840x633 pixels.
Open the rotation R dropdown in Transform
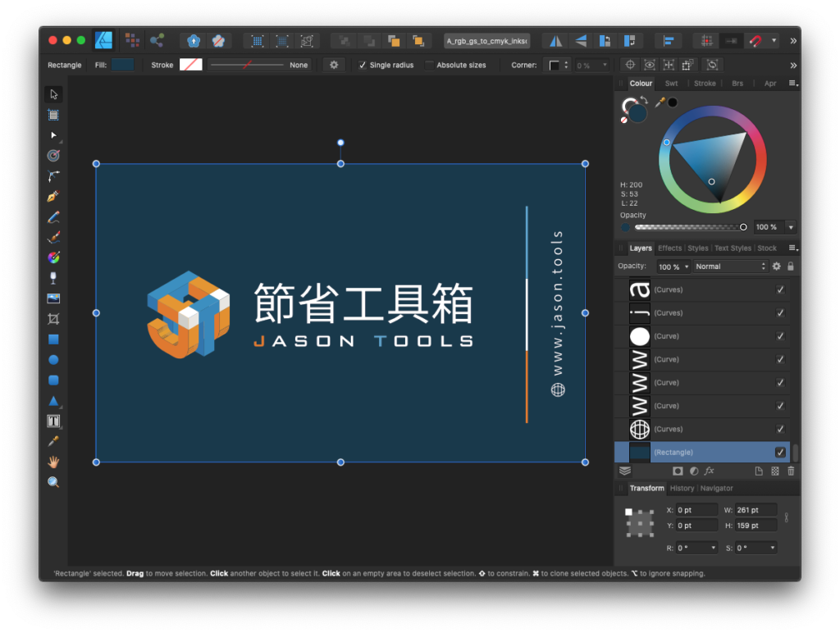[x=713, y=548]
